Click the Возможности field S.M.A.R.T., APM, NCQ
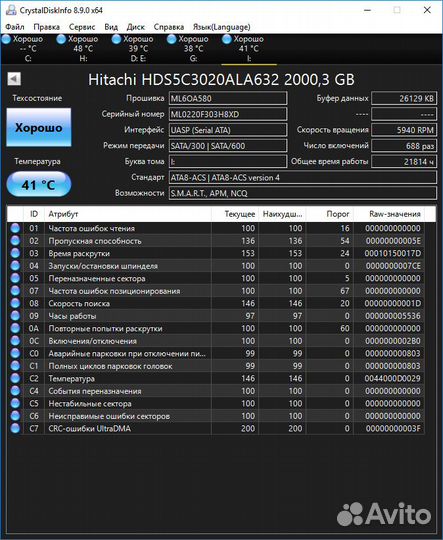Image resolution: width=443 pixels, height=540 pixels. (x=303, y=193)
